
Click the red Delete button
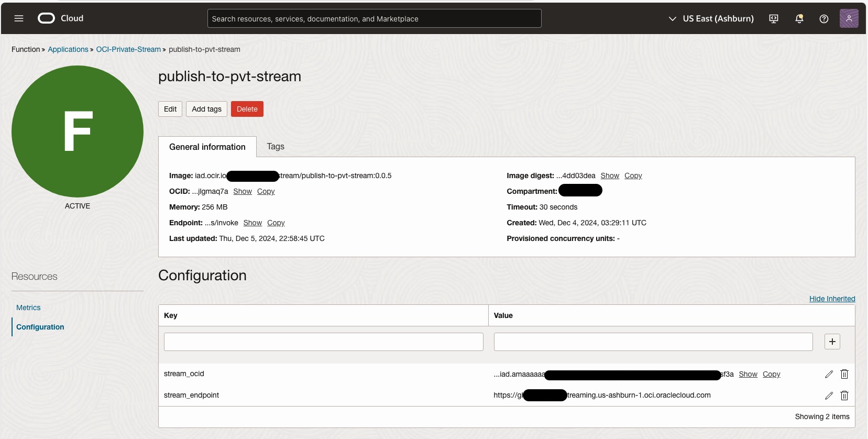[x=247, y=109]
